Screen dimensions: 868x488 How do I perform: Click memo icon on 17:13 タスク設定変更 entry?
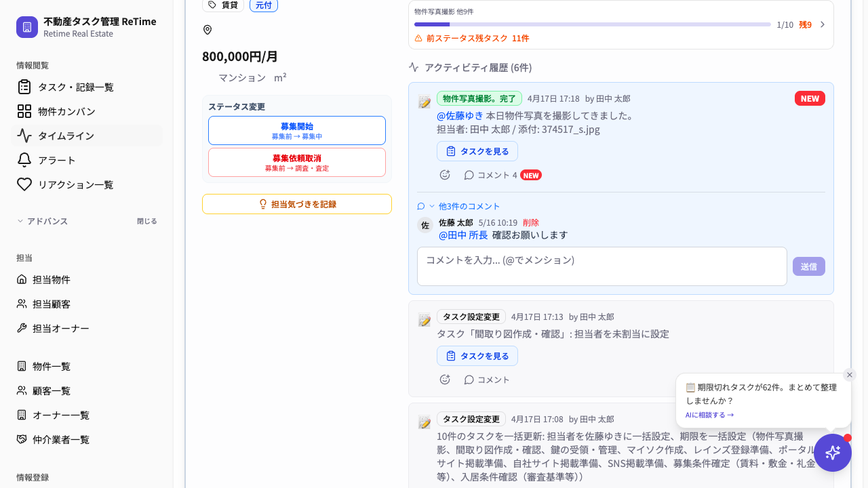pyautogui.click(x=425, y=320)
